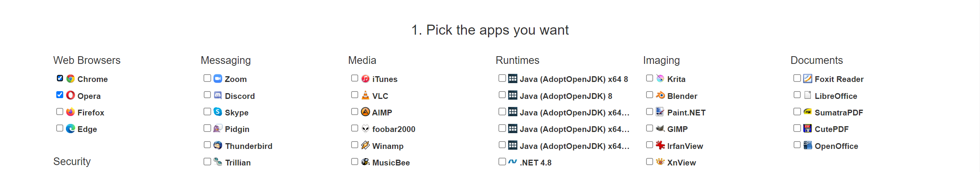The height and width of the screenshot is (172, 980).
Task: Click the foobar2000 label
Action: tap(394, 129)
